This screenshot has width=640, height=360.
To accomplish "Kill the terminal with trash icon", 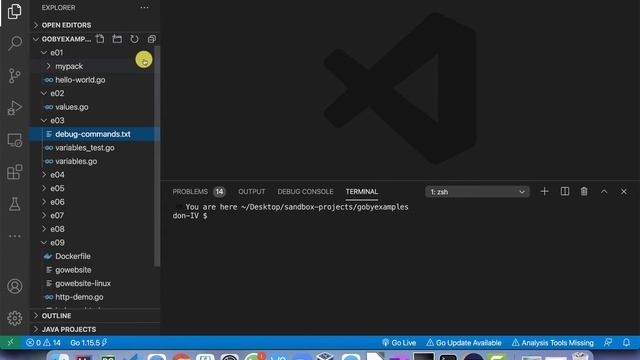I will click(x=584, y=191).
